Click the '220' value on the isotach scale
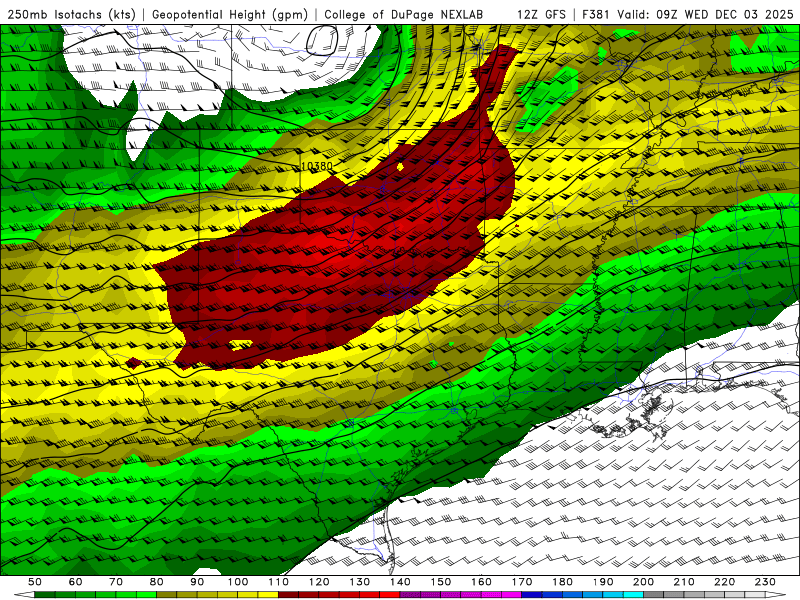The width and height of the screenshot is (800, 600). (x=724, y=582)
